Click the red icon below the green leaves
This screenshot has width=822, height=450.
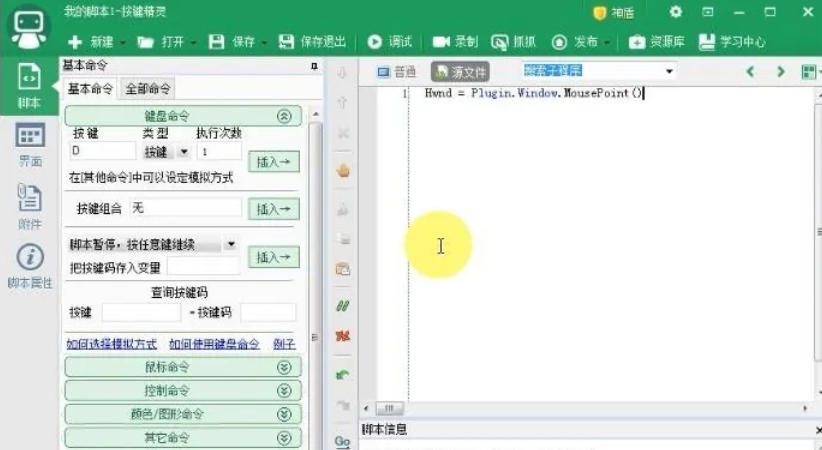click(343, 336)
